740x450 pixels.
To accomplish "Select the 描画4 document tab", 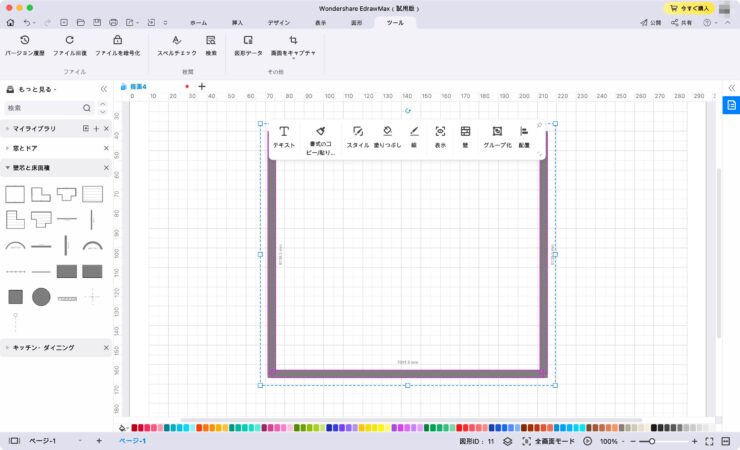I will pos(138,86).
